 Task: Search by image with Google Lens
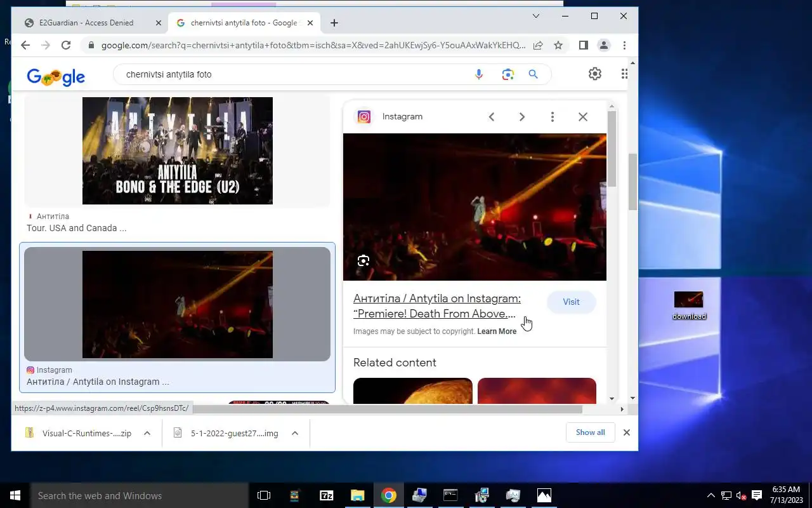(507, 74)
